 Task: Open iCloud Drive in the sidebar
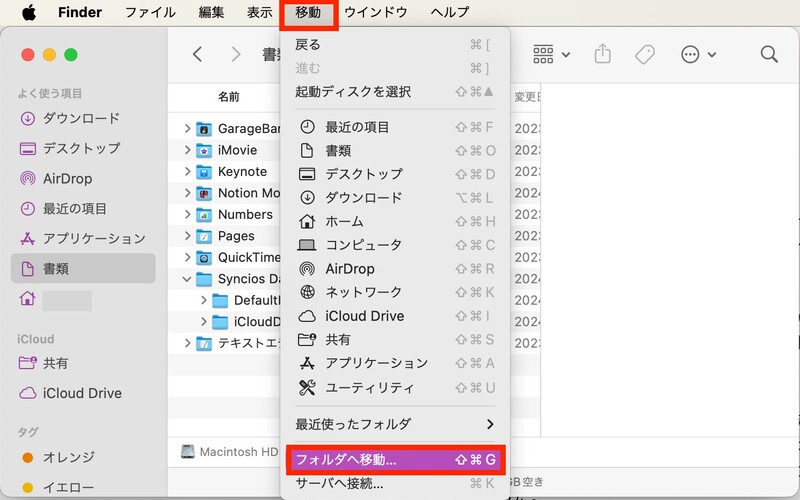tap(83, 393)
